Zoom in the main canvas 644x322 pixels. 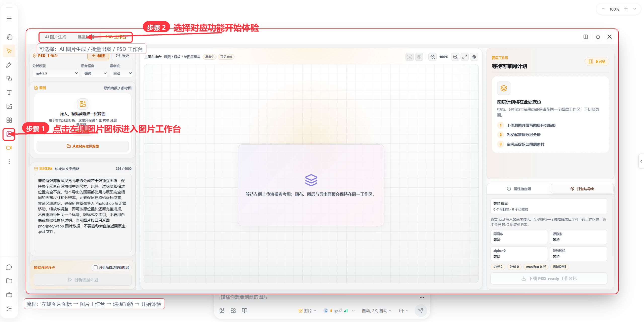pos(455,57)
